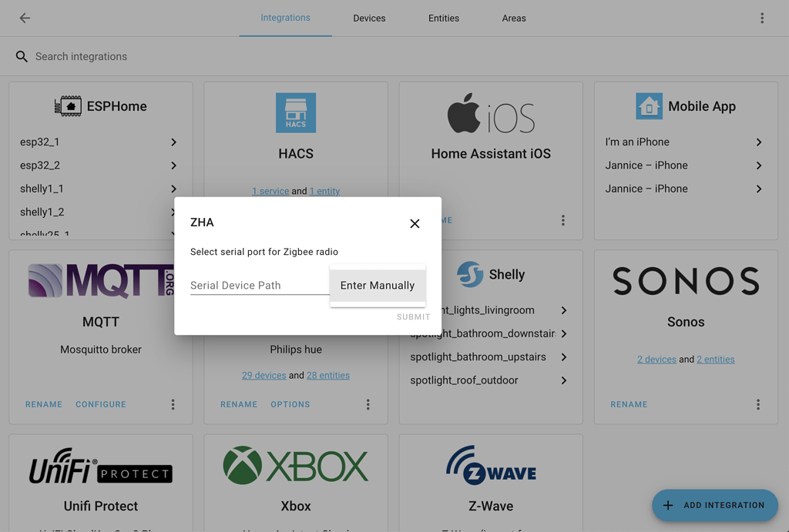
Task: Click the search magnifier icon
Action: tap(22, 56)
